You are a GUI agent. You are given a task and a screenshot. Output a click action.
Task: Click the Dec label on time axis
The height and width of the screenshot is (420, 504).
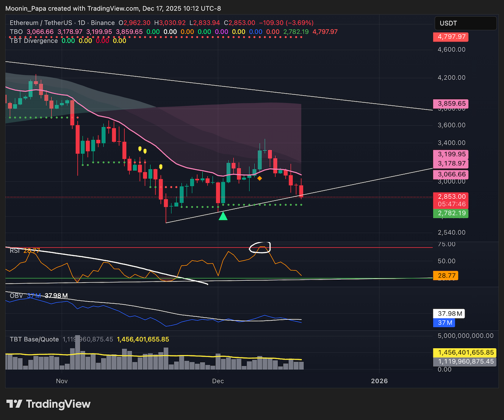point(217,381)
